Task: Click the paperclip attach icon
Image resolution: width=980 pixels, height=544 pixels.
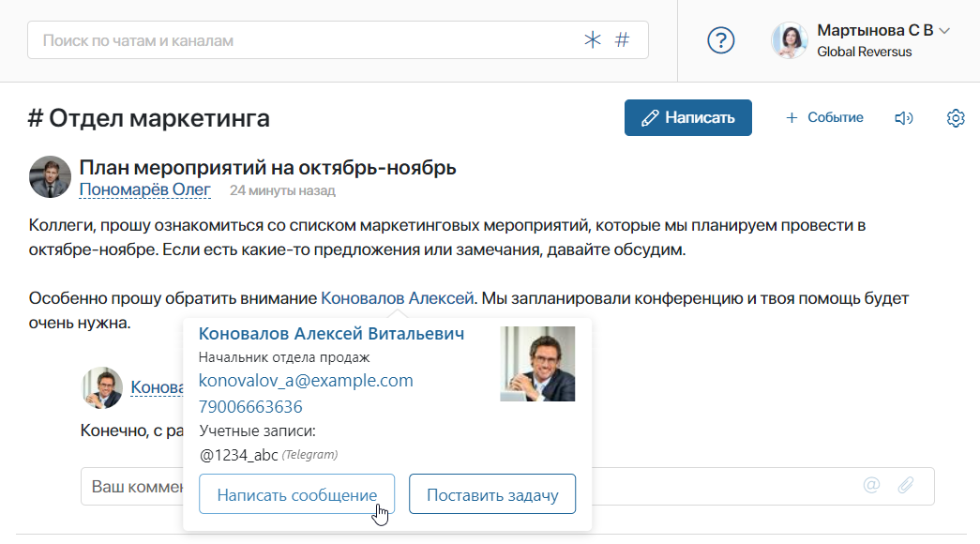Action: pos(906,485)
